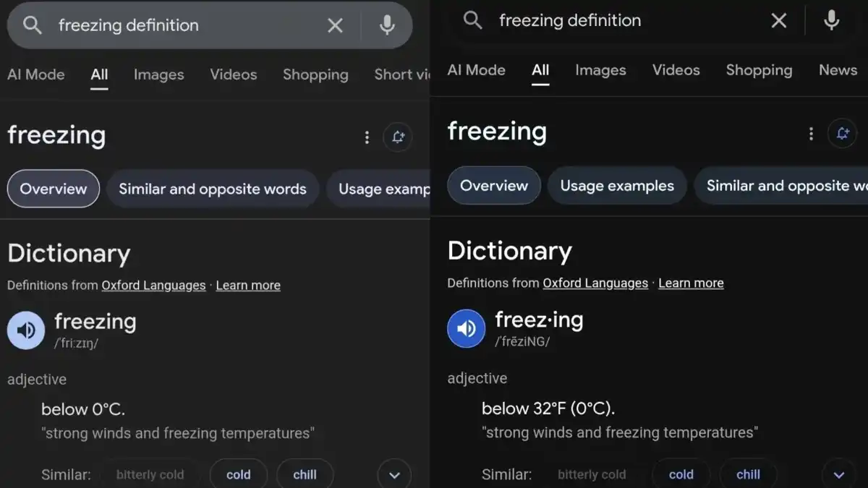Image resolution: width=868 pixels, height=488 pixels.
Task: Open Learn more link in left panel
Action: [x=248, y=285]
